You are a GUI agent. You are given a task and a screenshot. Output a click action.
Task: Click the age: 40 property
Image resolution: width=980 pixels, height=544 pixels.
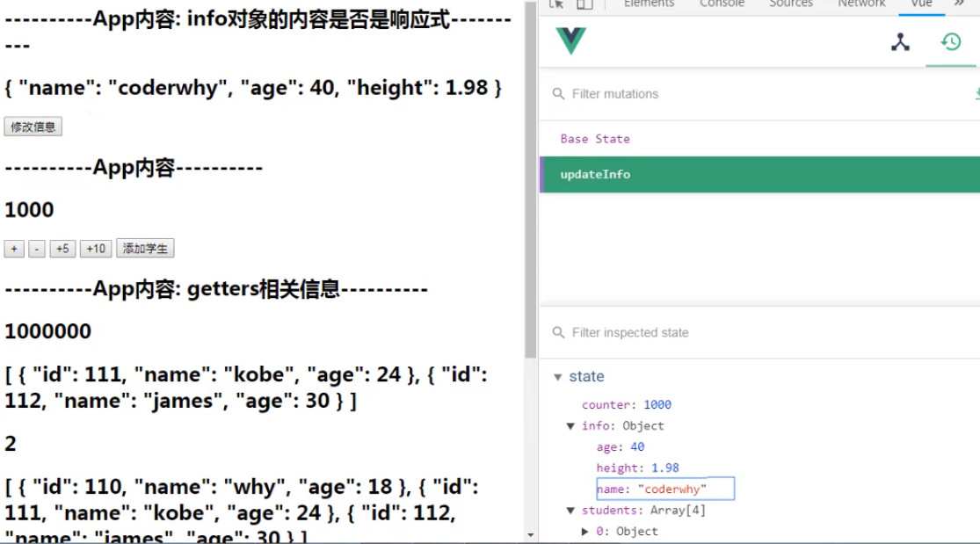point(620,447)
